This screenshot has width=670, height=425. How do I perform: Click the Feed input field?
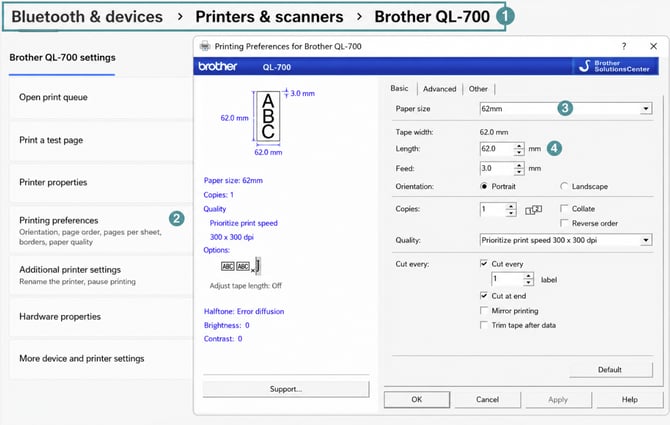coord(497,168)
